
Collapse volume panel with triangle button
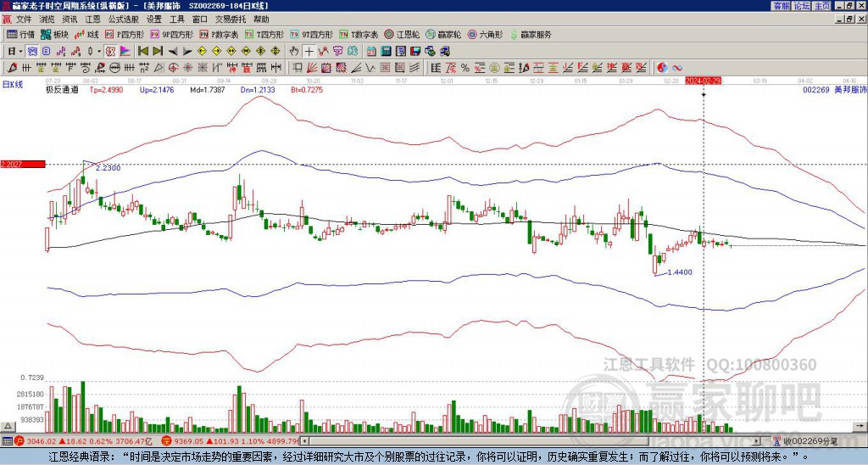point(8,426)
